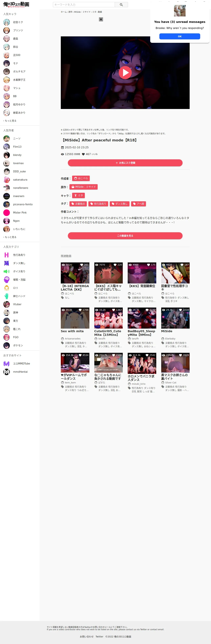The image size is (211, 644).
Task: Visit recommended site エロMMDTube
Action: [22, 364]
